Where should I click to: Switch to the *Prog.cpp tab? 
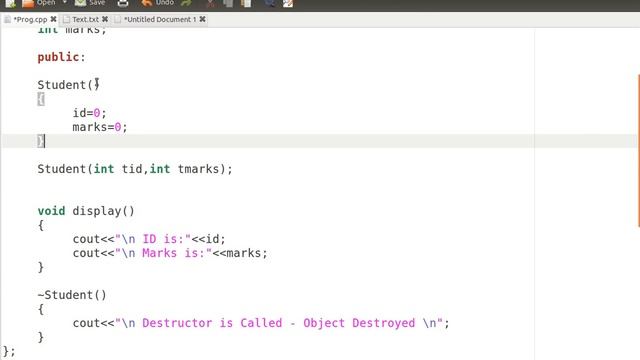pyautogui.click(x=30, y=19)
